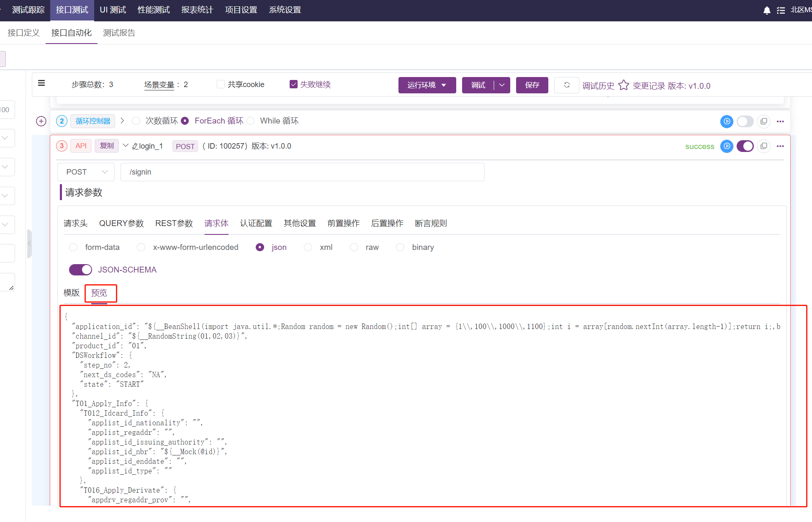Click the 保存 button
This screenshot has width=812, height=522.
click(x=532, y=85)
